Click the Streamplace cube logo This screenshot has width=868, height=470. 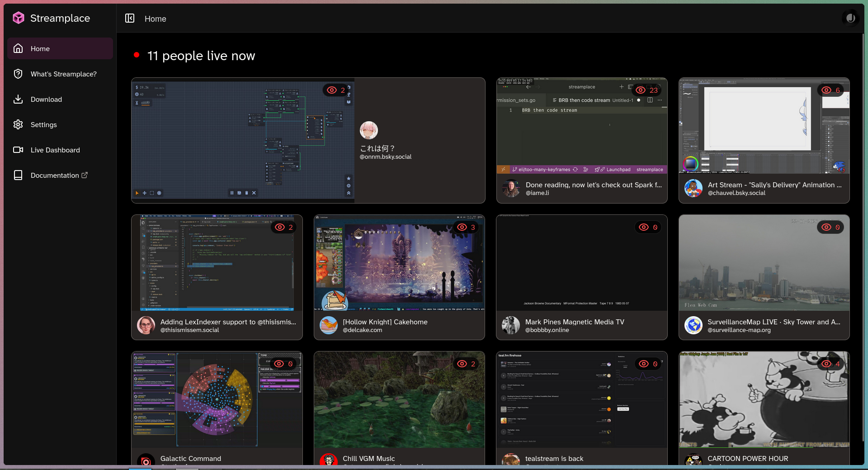(19, 18)
